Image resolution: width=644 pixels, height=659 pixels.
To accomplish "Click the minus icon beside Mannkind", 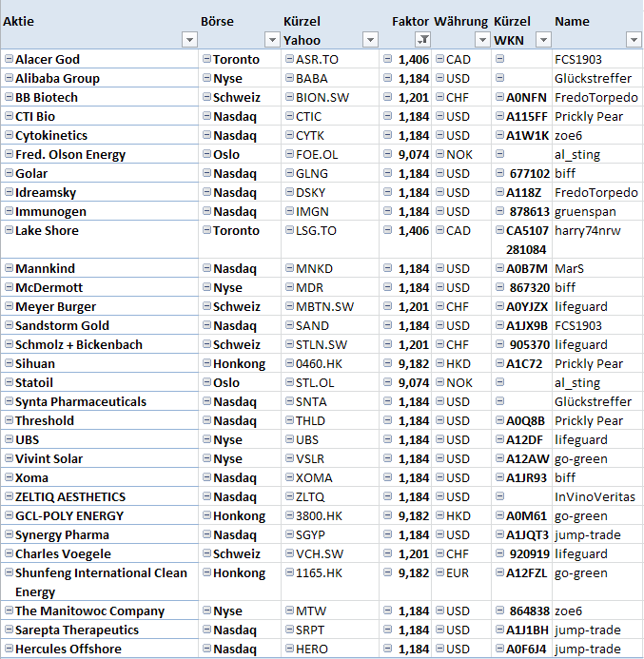I will (x=9, y=268).
